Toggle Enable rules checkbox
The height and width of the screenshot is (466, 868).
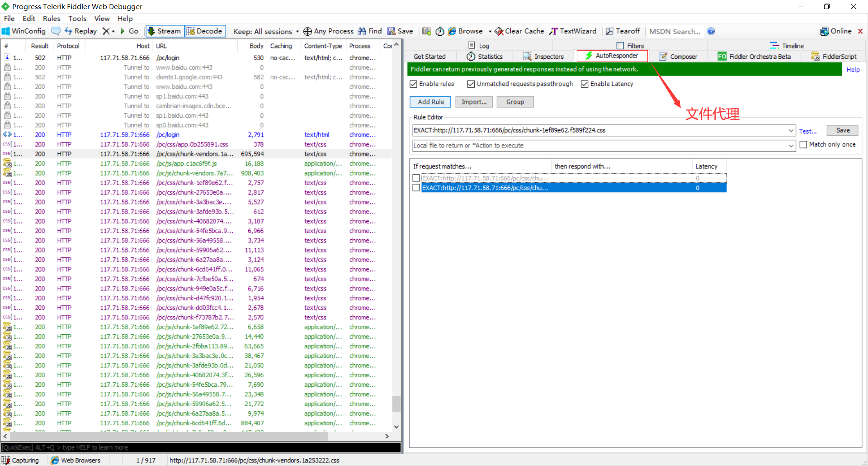coord(413,84)
